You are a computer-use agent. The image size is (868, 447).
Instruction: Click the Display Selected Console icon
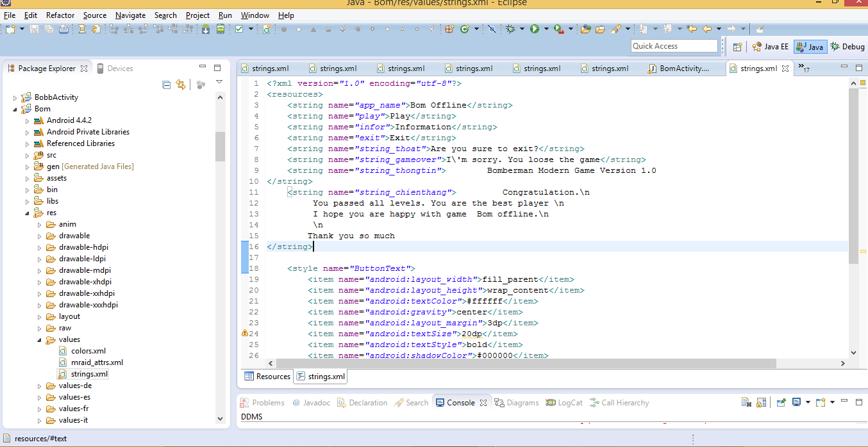click(x=797, y=402)
